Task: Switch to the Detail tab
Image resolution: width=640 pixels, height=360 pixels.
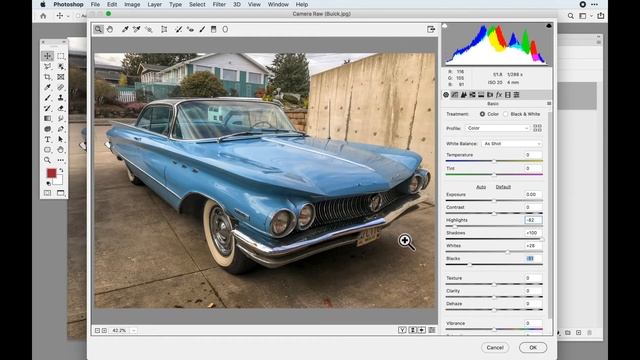Action: [464, 95]
